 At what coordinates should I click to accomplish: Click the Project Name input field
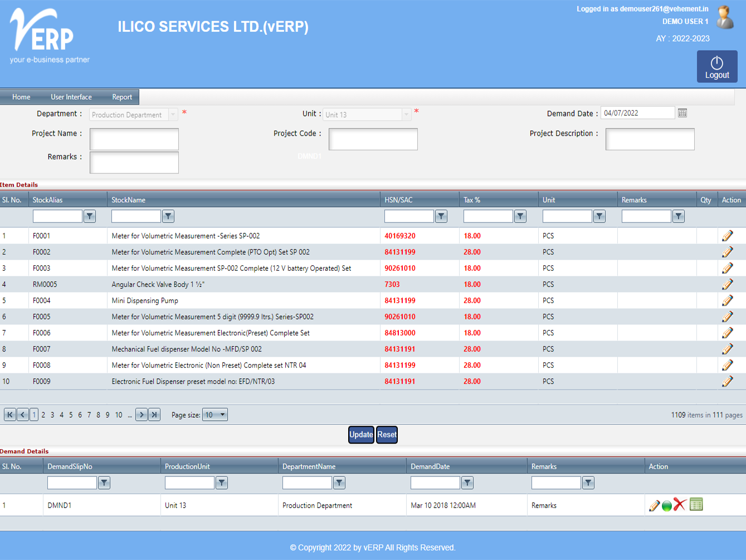tap(134, 139)
